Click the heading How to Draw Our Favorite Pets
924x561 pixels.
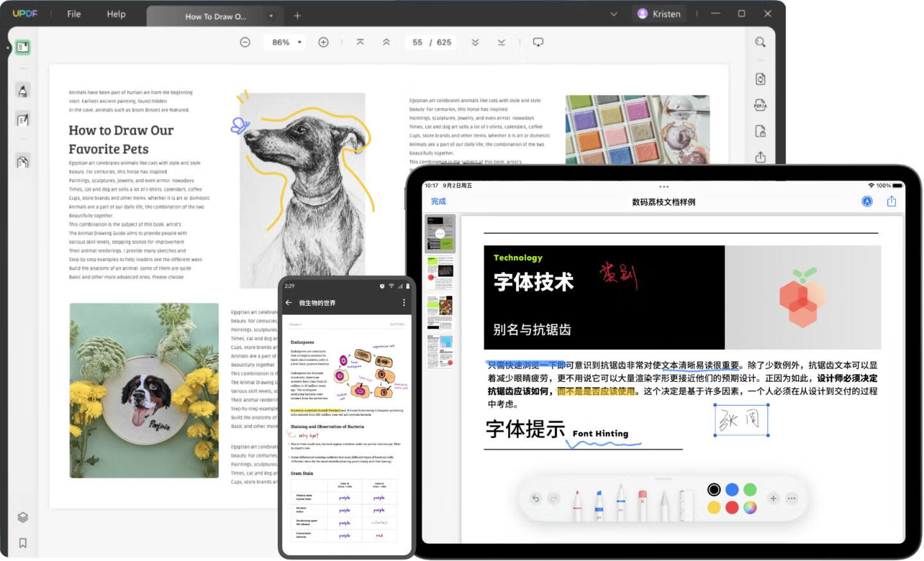tap(121, 139)
